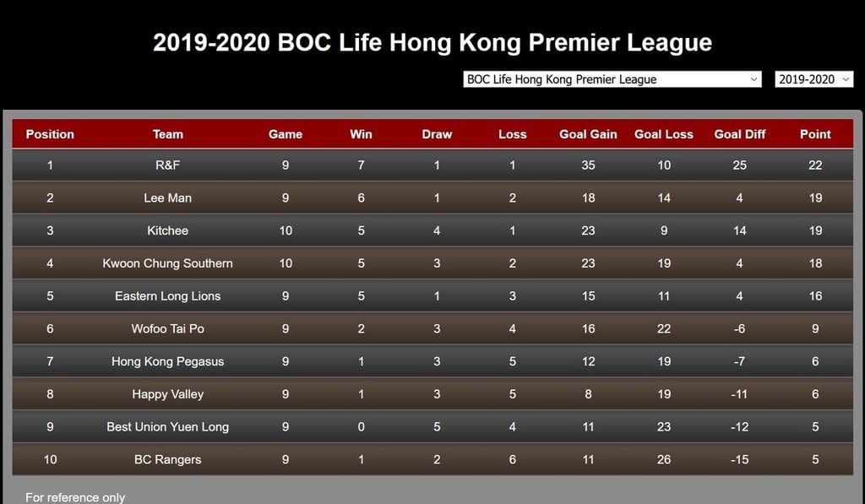Sort by the Goal Loss column
Viewport: 865px width, 504px height.
664,134
